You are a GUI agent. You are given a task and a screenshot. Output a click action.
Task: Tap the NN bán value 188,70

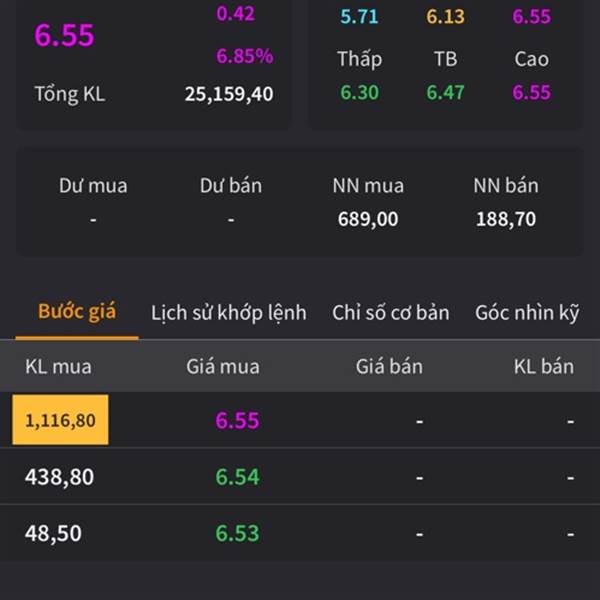click(x=506, y=219)
